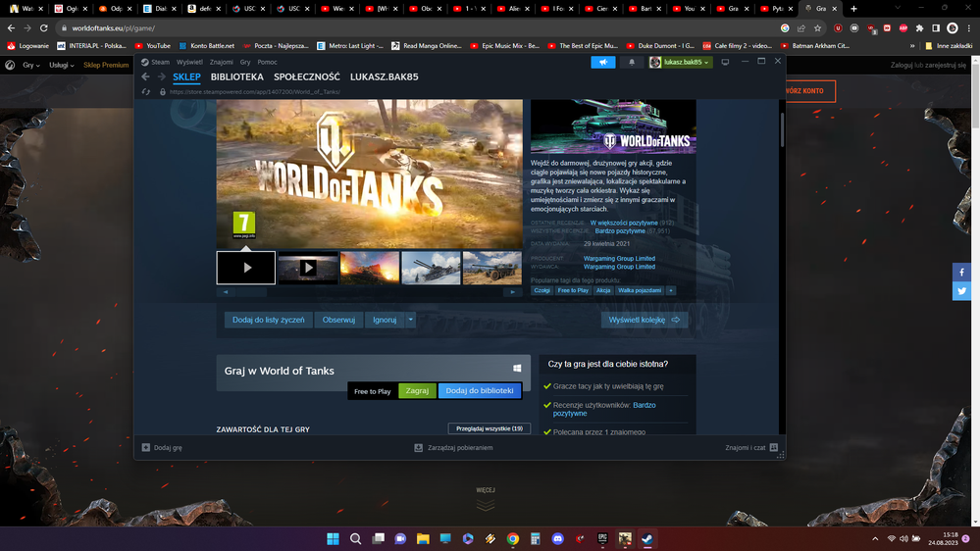The width and height of the screenshot is (980, 551).
Task: Open the Windows Start menu
Action: coord(334,538)
